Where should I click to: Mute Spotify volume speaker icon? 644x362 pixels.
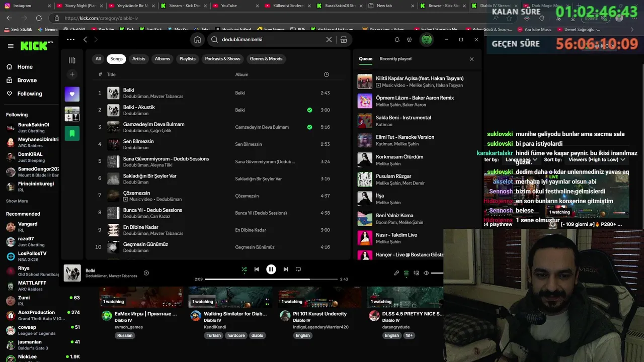coord(426,273)
